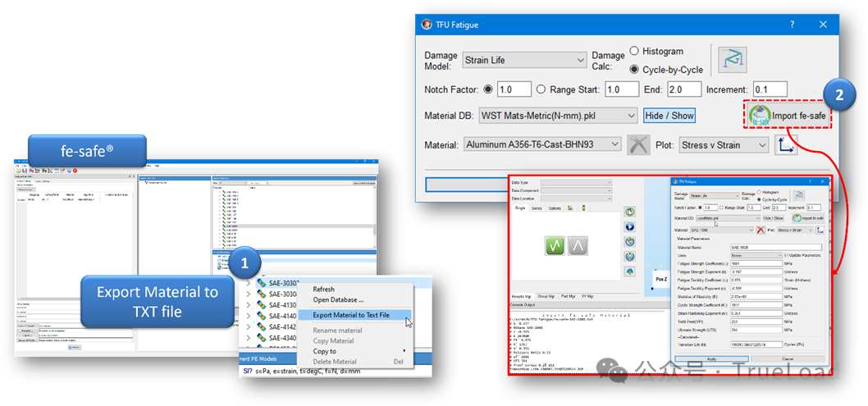This screenshot has height=406, width=868.
Task: Click the Material Name field in the inset dialog
Action: tap(775, 247)
